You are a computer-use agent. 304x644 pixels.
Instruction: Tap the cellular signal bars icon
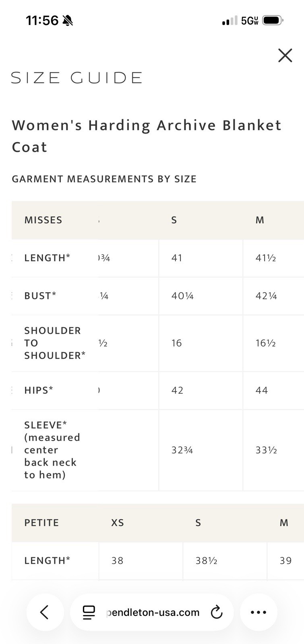coord(230,21)
